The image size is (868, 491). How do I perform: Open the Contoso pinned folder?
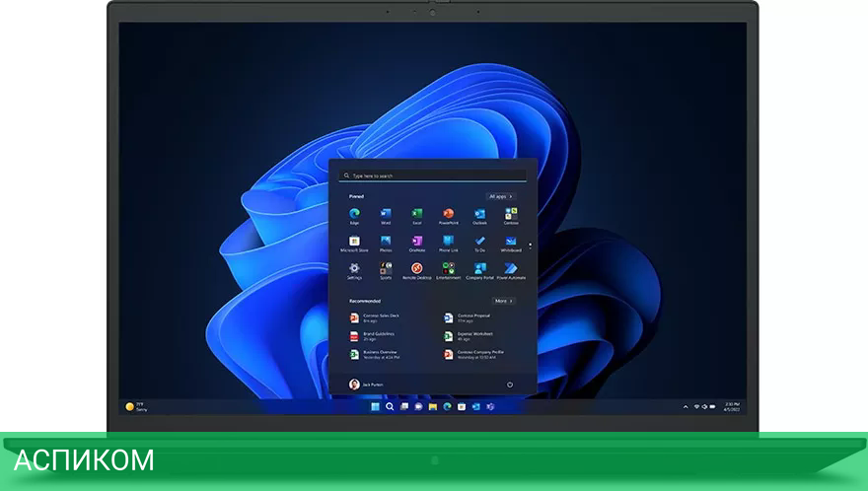(511, 215)
